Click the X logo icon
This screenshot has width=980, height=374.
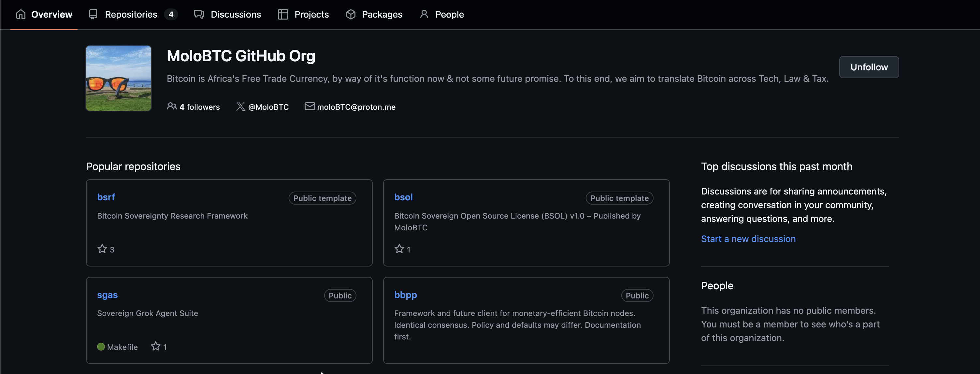240,107
